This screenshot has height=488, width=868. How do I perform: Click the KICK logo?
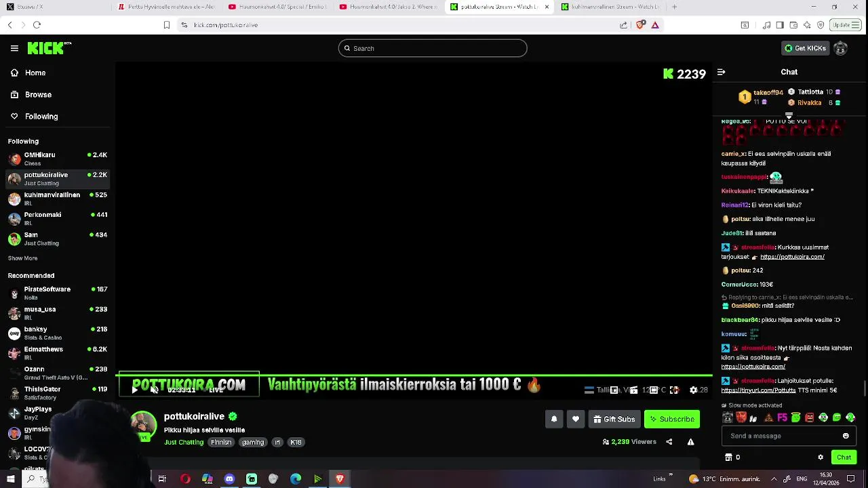(49, 48)
